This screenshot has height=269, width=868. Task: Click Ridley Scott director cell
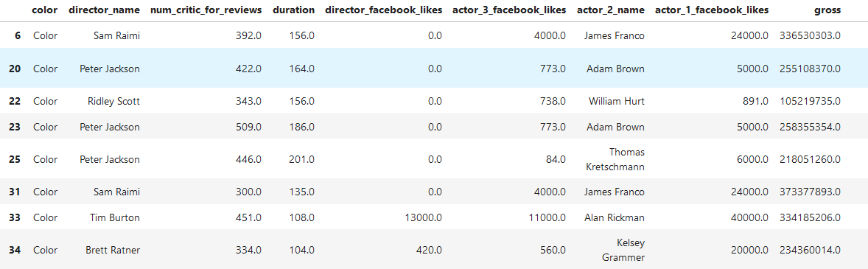113,101
